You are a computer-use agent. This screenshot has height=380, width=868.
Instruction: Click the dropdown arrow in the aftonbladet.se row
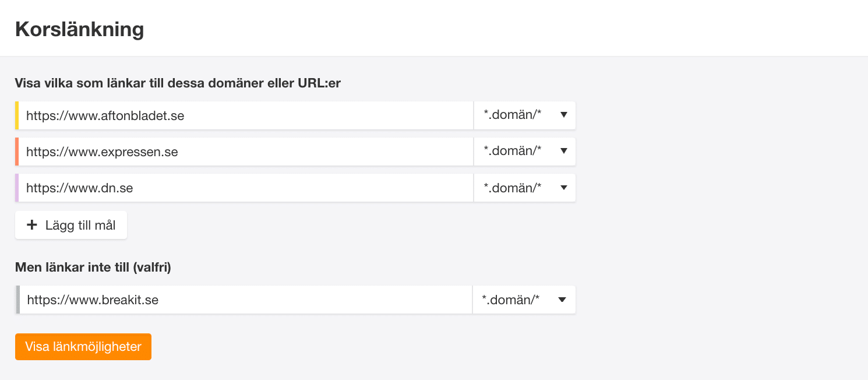pos(563,115)
